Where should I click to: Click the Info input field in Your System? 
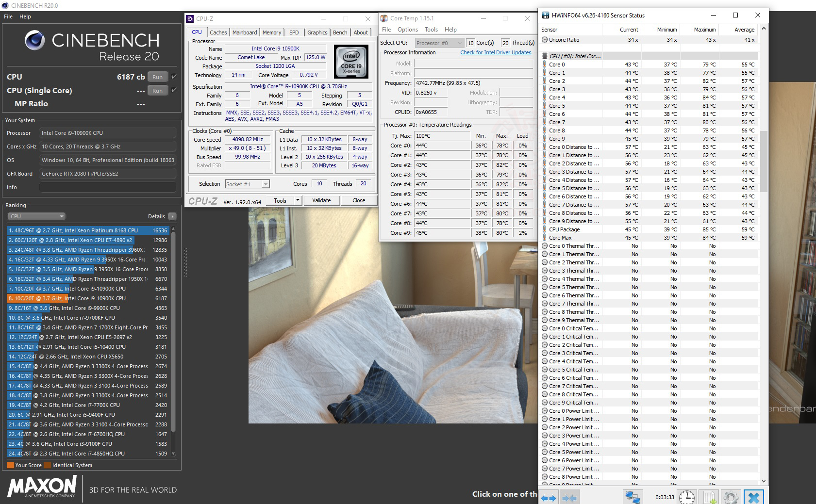pos(108,187)
